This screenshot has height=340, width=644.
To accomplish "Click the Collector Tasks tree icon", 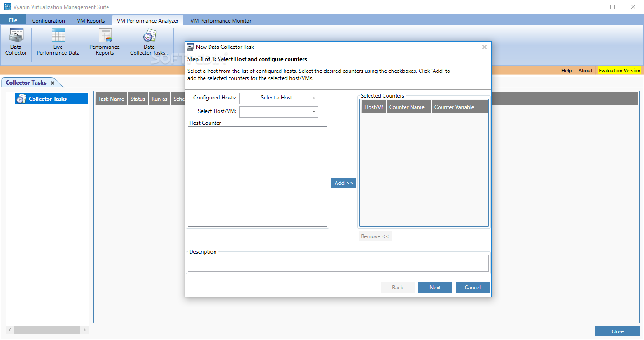I will pyautogui.click(x=21, y=99).
